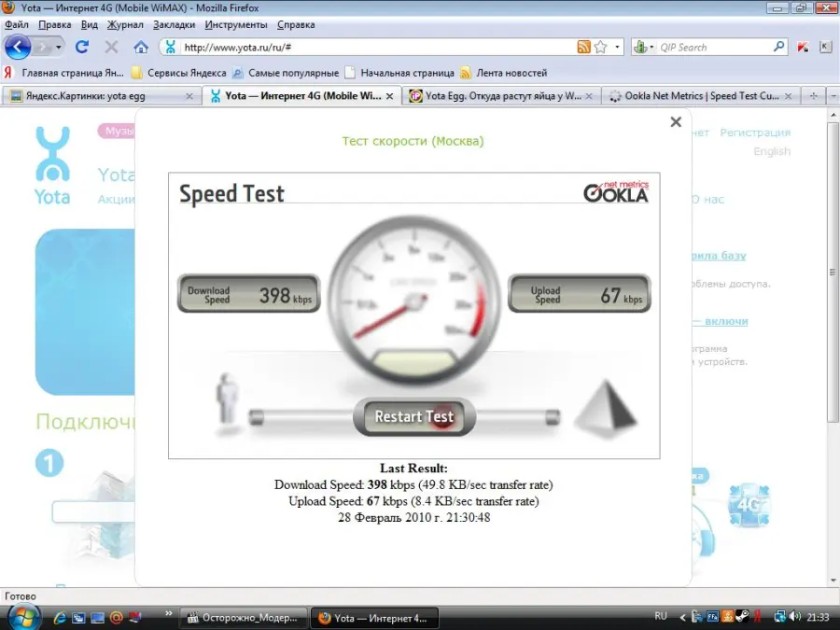Image resolution: width=840 pixels, height=630 pixels.
Task: Switch to the Яндекс.Картинки: yota egg tab
Action: [101, 96]
